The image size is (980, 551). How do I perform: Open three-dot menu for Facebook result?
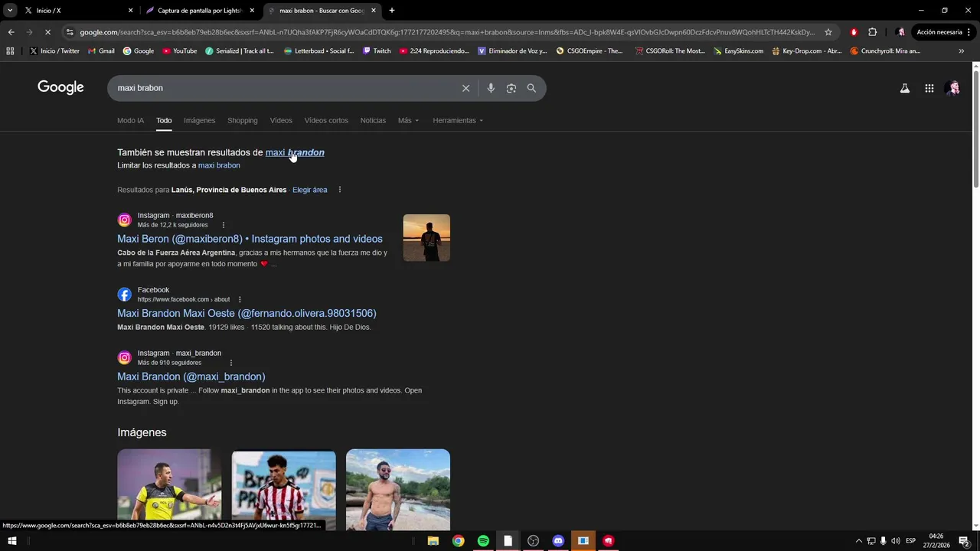point(240,299)
